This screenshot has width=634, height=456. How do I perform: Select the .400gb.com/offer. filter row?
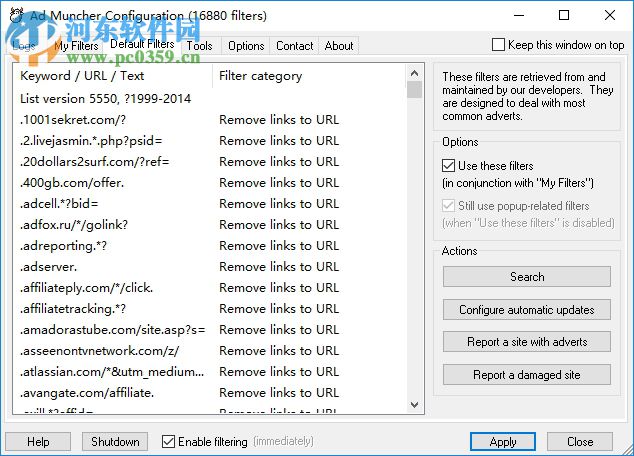(x=209, y=183)
